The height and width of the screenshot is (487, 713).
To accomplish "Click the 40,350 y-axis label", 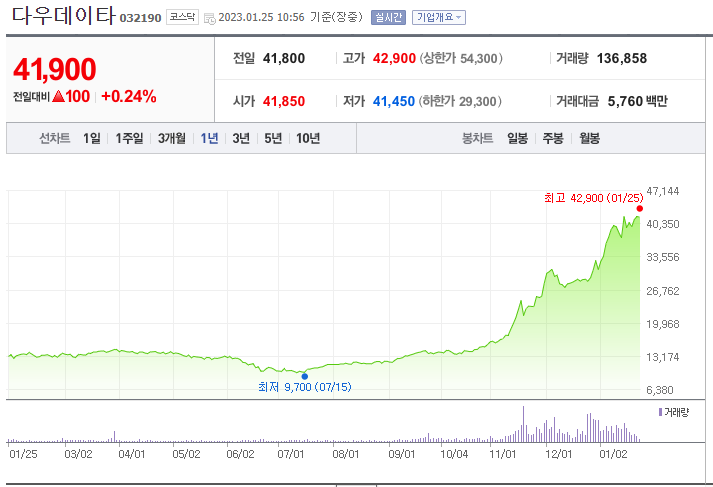I will (x=663, y=224).
